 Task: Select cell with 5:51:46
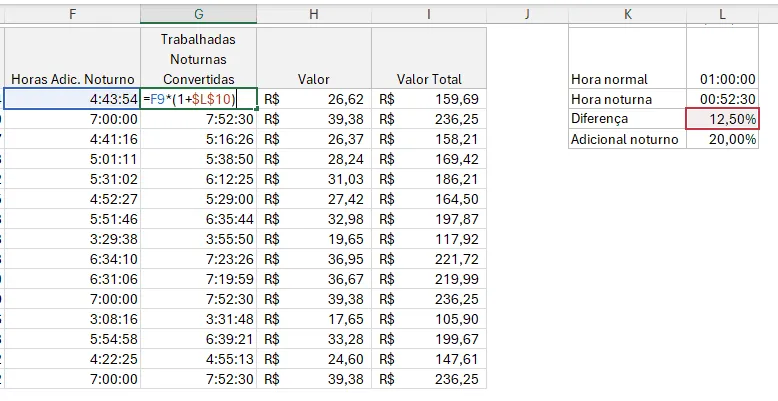tap(72, 219)
